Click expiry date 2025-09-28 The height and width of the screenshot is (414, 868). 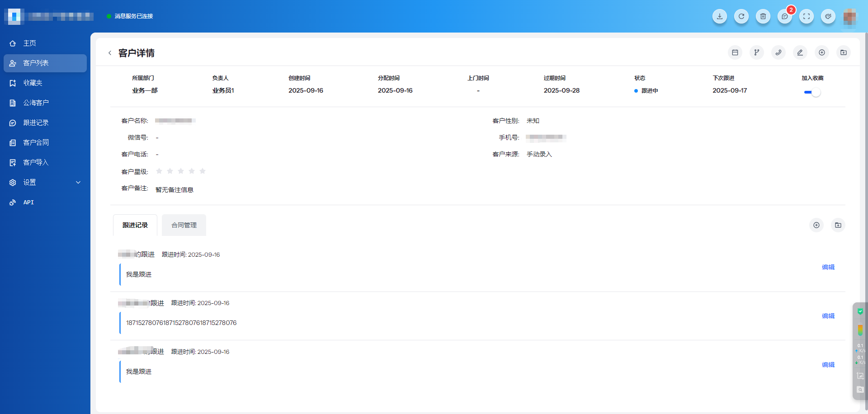coord(561,90)
